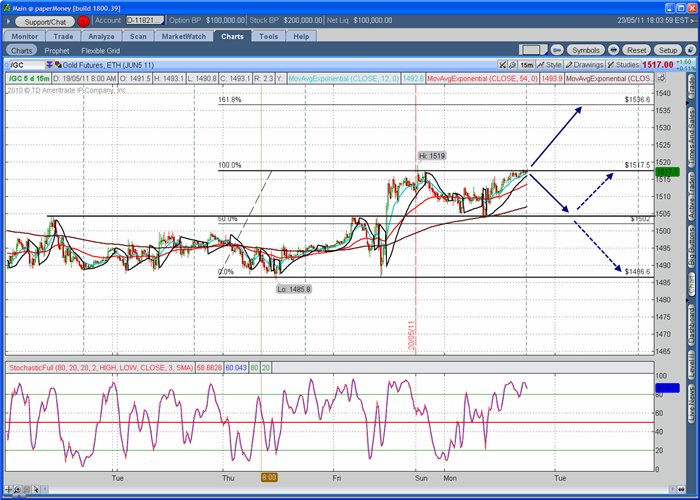
Task: Click the red alert indicator beside Support/Chat
Action: point(83,21)
